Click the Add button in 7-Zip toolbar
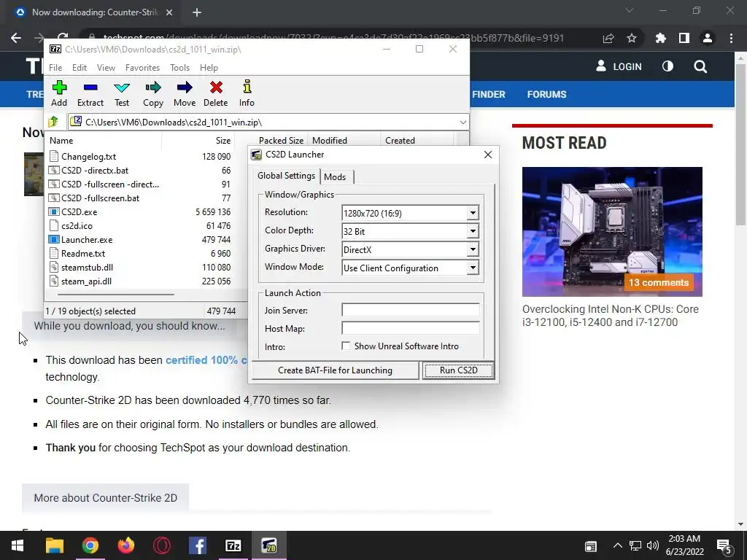The width and height of the screenshot is (747, 560). tap(59, 93)
